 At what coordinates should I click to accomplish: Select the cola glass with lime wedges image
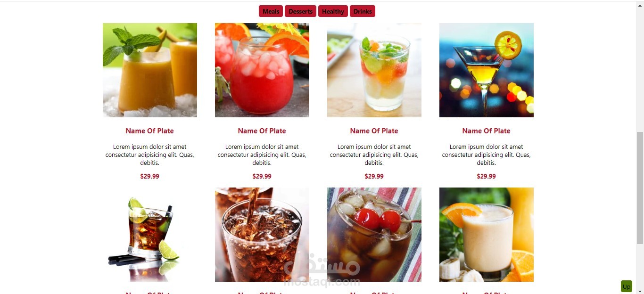150,235
